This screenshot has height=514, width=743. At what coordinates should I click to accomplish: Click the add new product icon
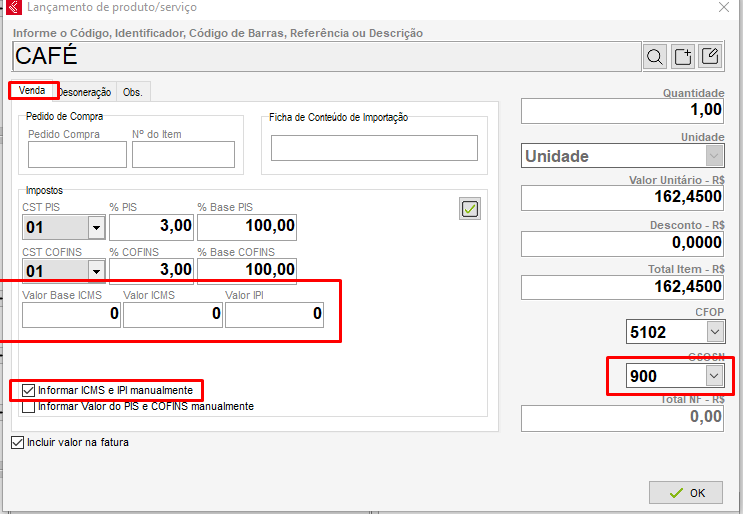coord(682,57)
